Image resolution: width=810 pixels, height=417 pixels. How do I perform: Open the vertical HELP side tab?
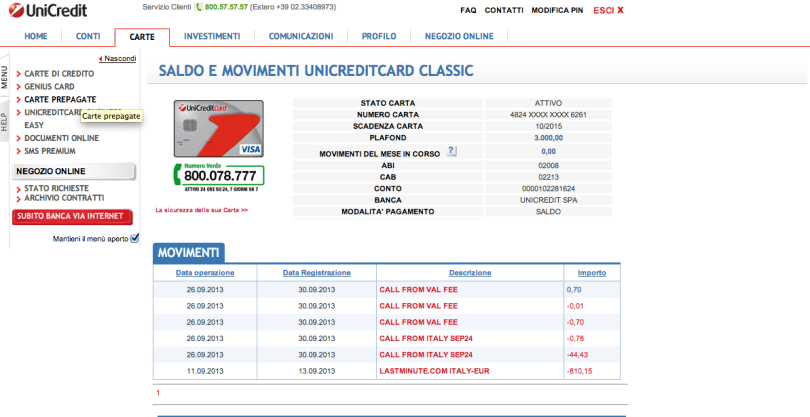pos(5,121)
